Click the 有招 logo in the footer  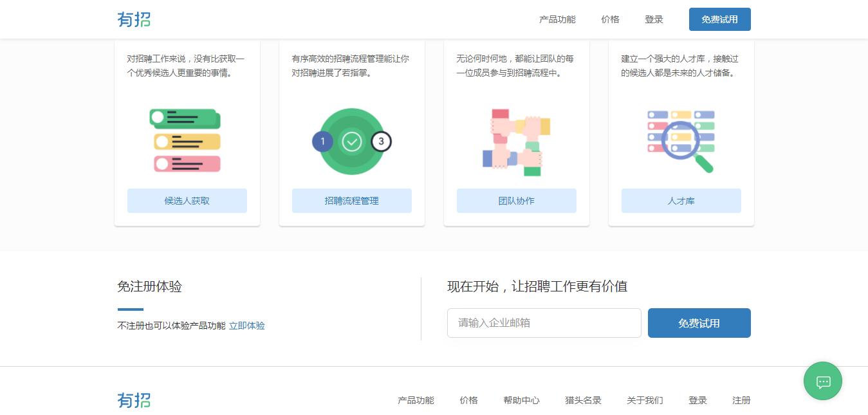pyautogui.click(x=133, y=400)
